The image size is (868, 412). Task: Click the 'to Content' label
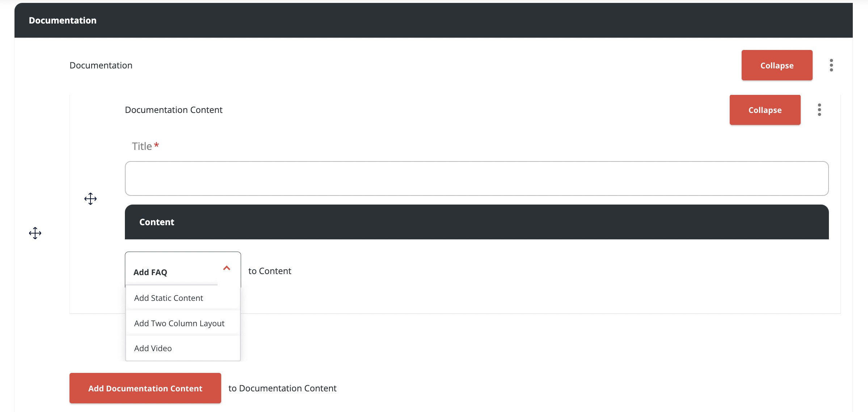tap(270, 271)
